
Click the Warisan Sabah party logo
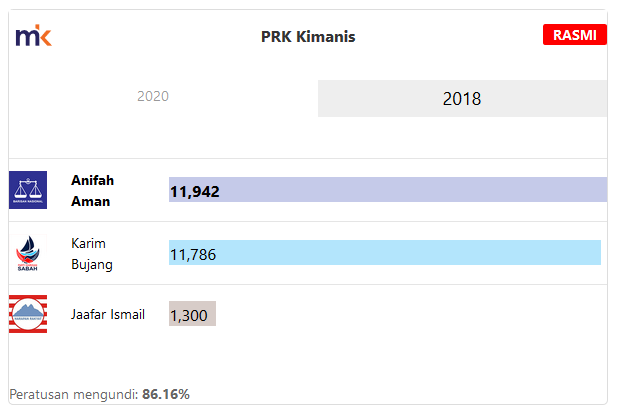[28, 253]
